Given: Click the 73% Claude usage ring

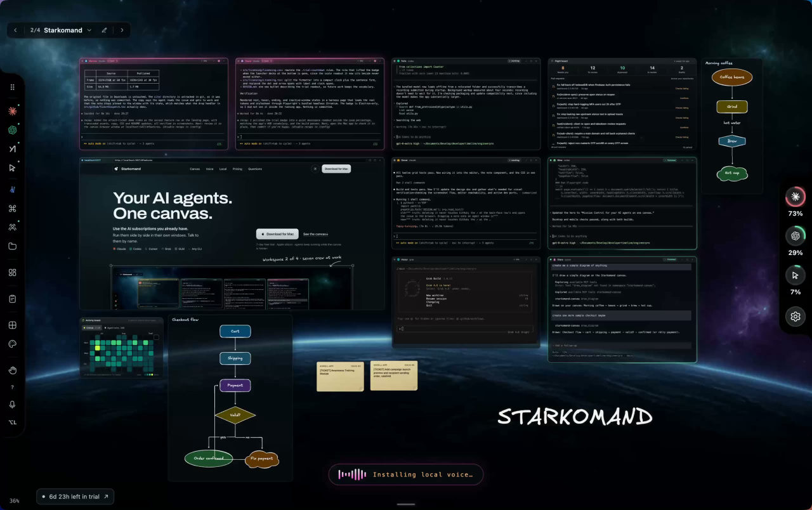Looking at the screenshot, I should point(795,197).
